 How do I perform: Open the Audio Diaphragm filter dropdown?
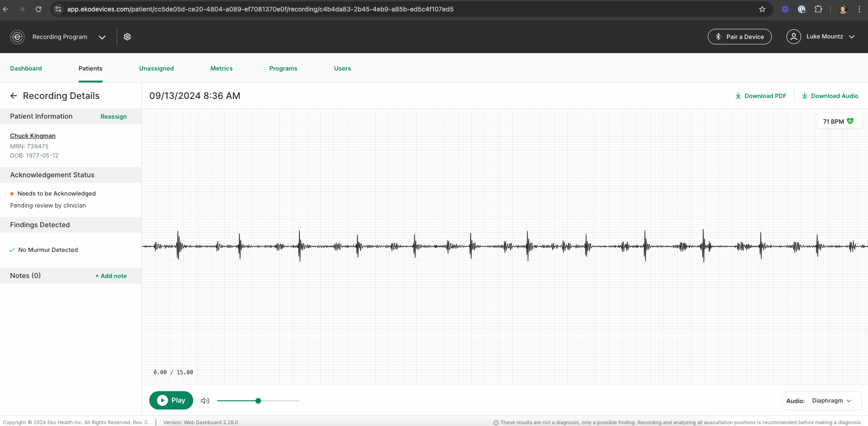(831, 401)
